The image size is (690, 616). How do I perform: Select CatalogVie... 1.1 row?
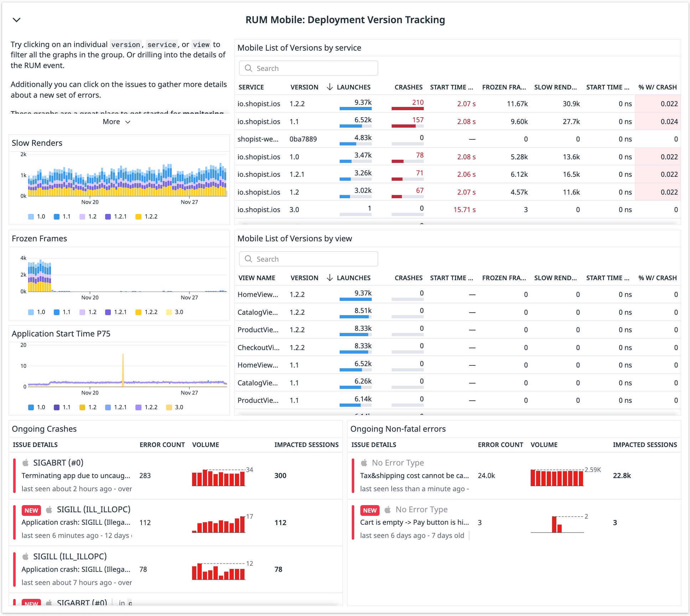tap(458, 383)
